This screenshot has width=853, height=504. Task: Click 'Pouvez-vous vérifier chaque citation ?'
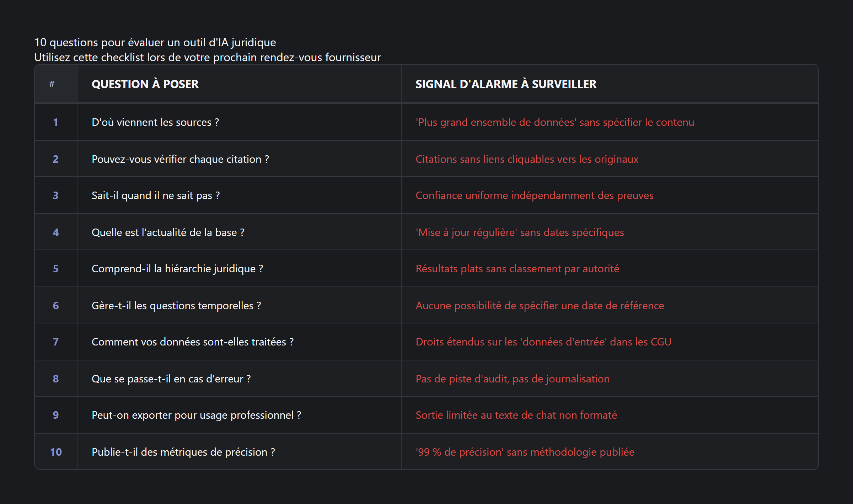(180, 159)
